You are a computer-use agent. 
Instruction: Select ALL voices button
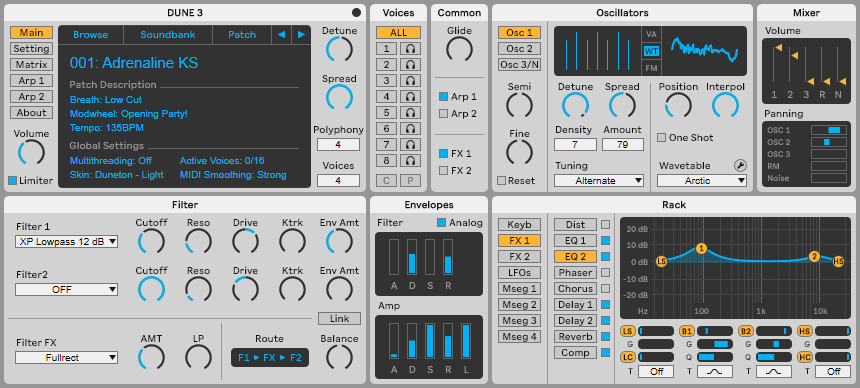[398, 32]
